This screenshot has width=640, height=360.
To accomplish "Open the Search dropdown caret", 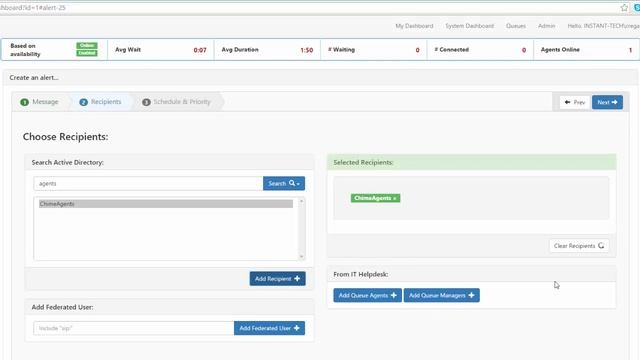I will pos(298,184).
